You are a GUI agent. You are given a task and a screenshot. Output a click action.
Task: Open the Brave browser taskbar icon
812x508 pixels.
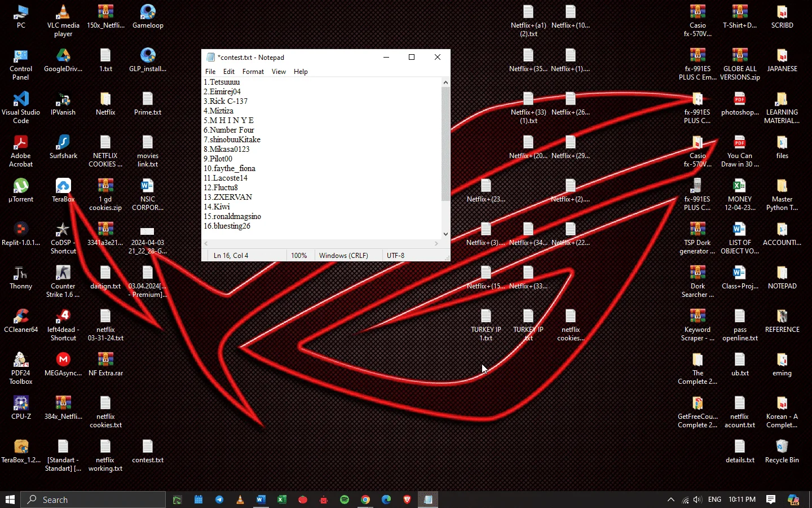[x=407, y=500]
